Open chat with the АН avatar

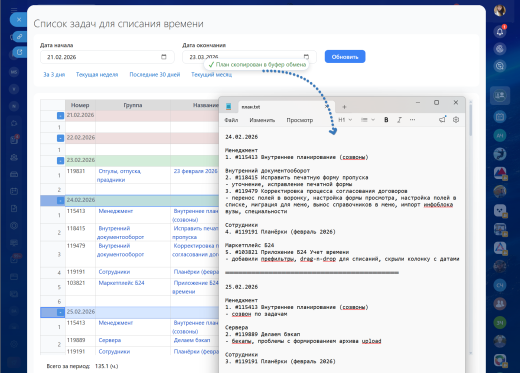tap(500, 136)
